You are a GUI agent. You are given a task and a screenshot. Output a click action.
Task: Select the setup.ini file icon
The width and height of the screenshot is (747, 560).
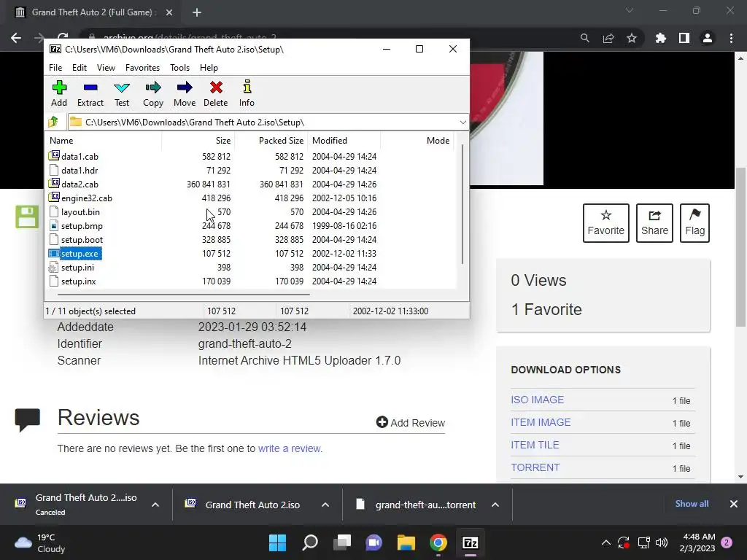pyautogui.click(x=53, y=268)
